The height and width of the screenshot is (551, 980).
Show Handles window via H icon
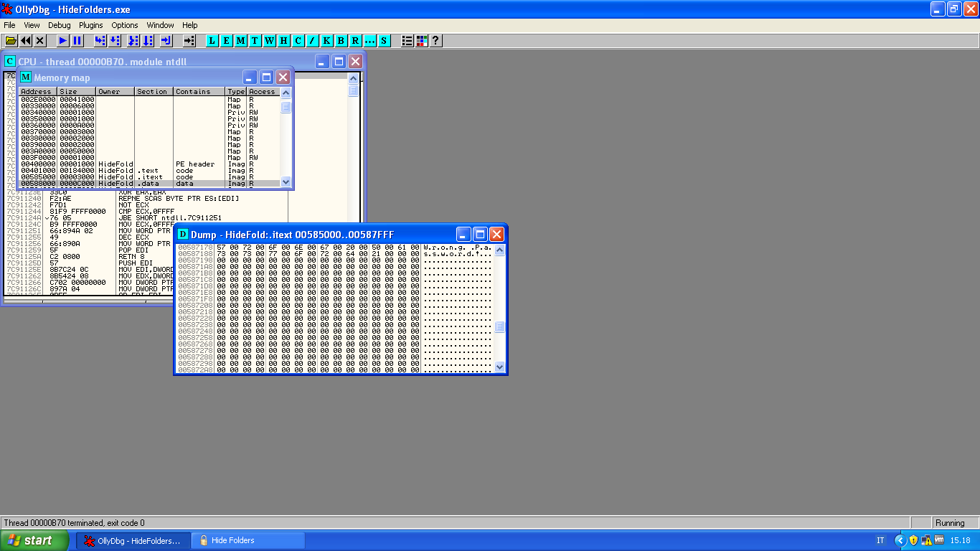click(284, 41)
